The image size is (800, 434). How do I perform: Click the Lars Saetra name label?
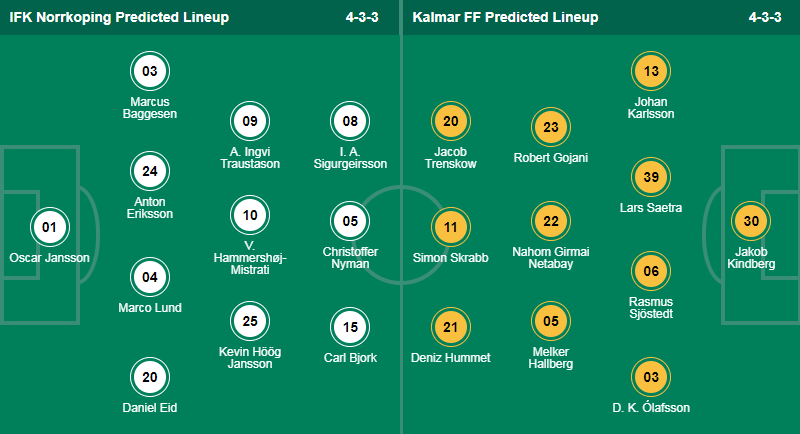pos(651,208)
